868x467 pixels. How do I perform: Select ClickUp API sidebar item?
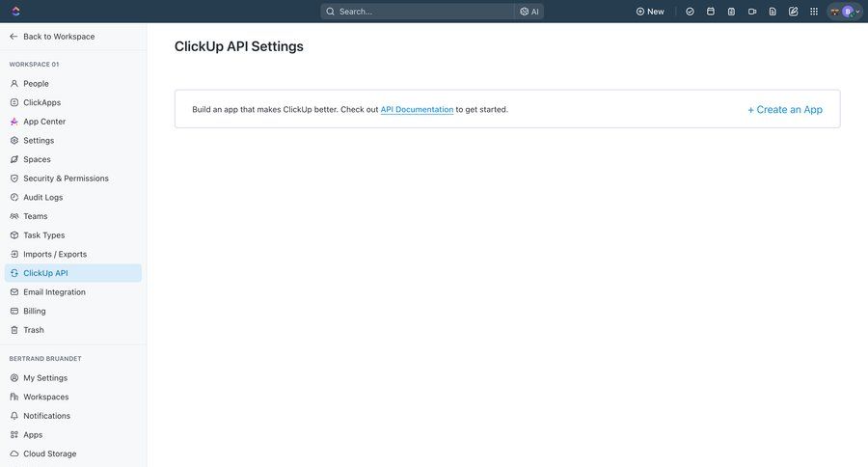[73, 273]
